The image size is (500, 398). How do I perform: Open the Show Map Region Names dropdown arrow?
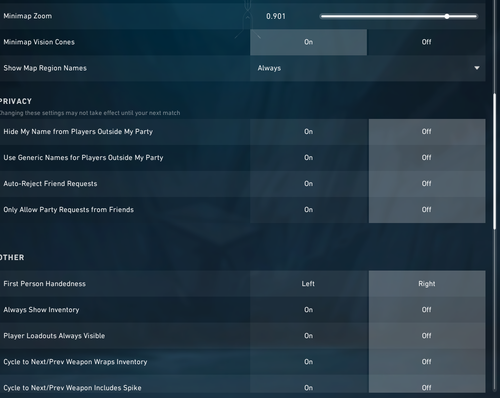(x=477, y=68)
